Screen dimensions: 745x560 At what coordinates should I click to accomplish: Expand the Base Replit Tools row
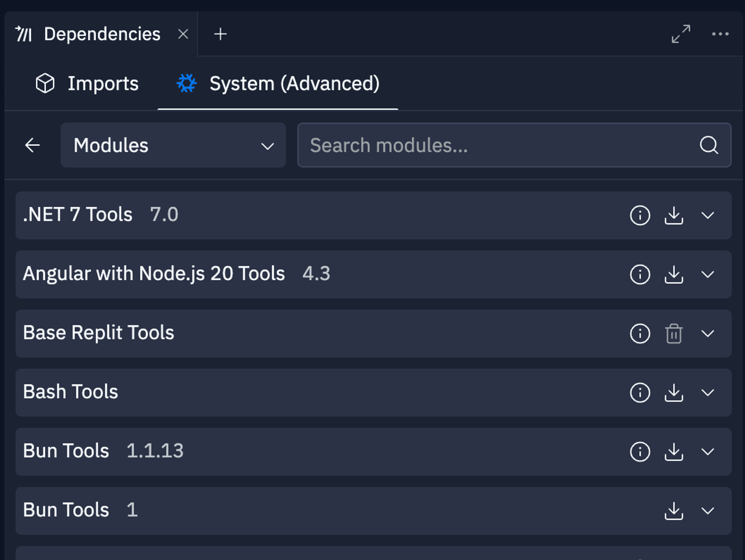[x=708, y=334]
